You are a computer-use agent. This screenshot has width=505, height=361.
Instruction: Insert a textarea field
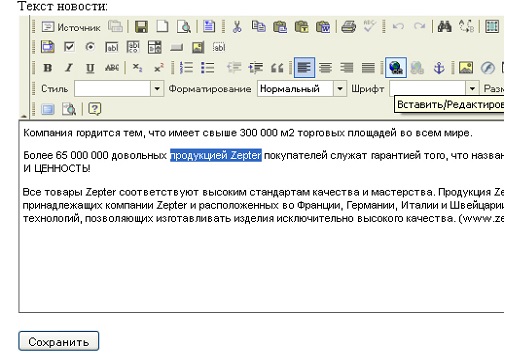tap(133, 47)
